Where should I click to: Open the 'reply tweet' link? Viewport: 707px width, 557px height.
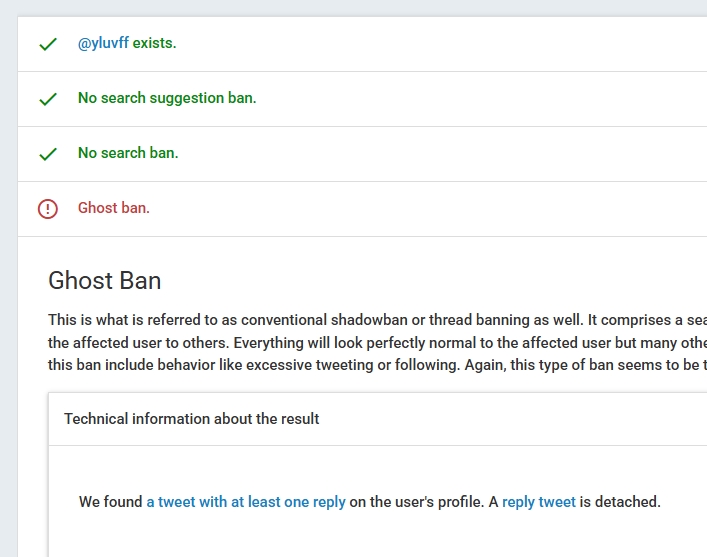point(539,502)
